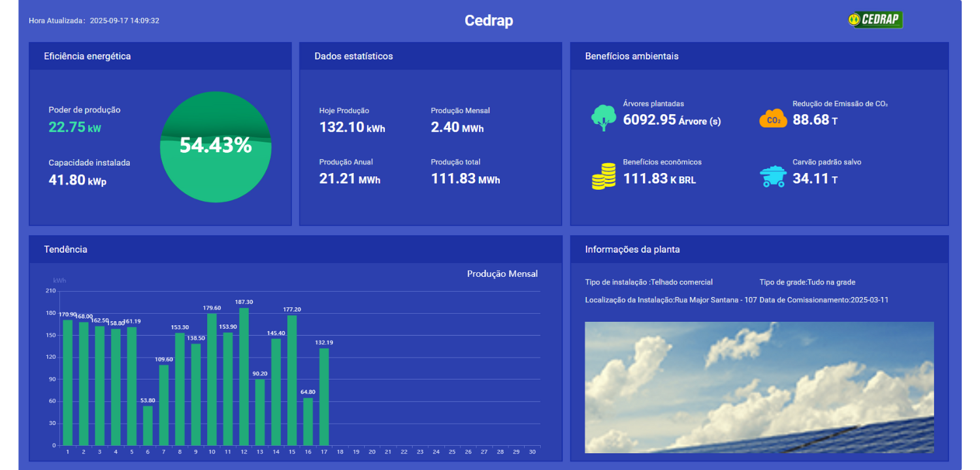Click the blue coal cart icon

point(773,176)
